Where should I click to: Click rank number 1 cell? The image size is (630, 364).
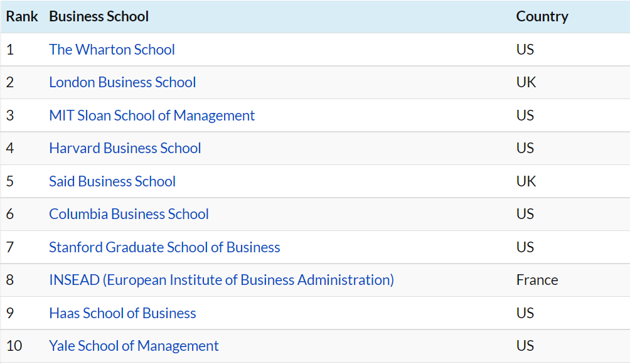10,50
